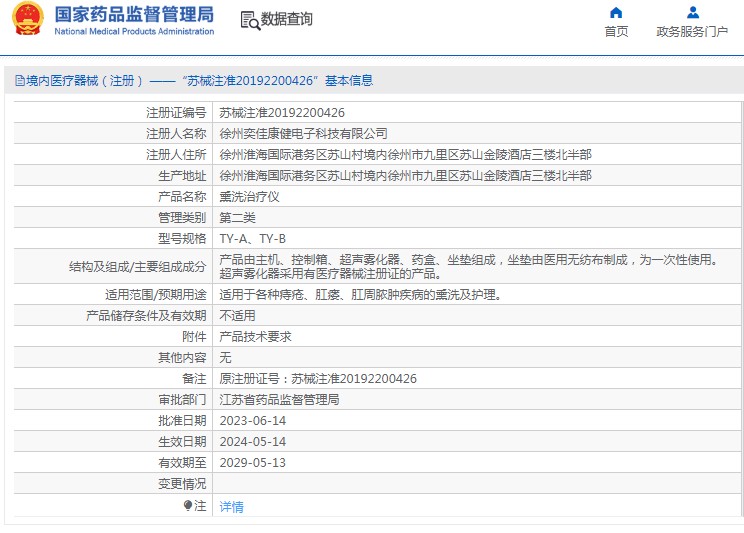The width and height of the screenshot is (744, 533).
Task: Select product name 熏洗治疗仪
Action: pos(249,196)
